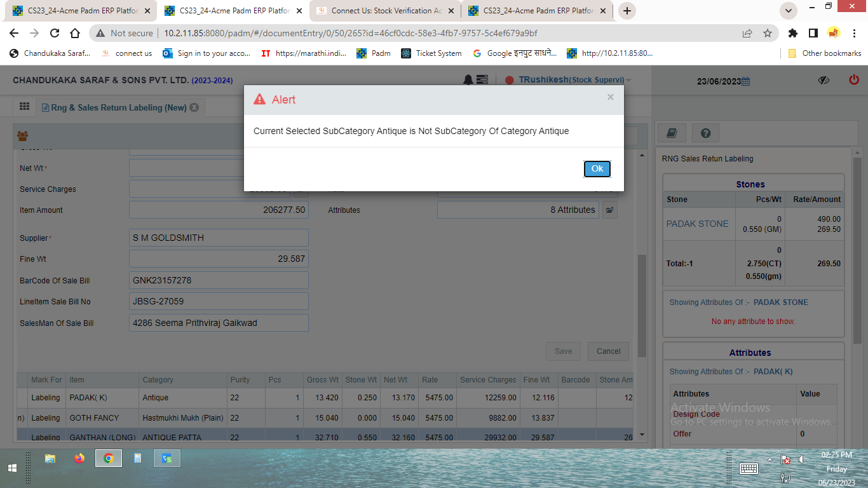This screenshot has width=868, height=488.
Task: Click the 8 Attributes field
Action: click(x=518, y=210)
